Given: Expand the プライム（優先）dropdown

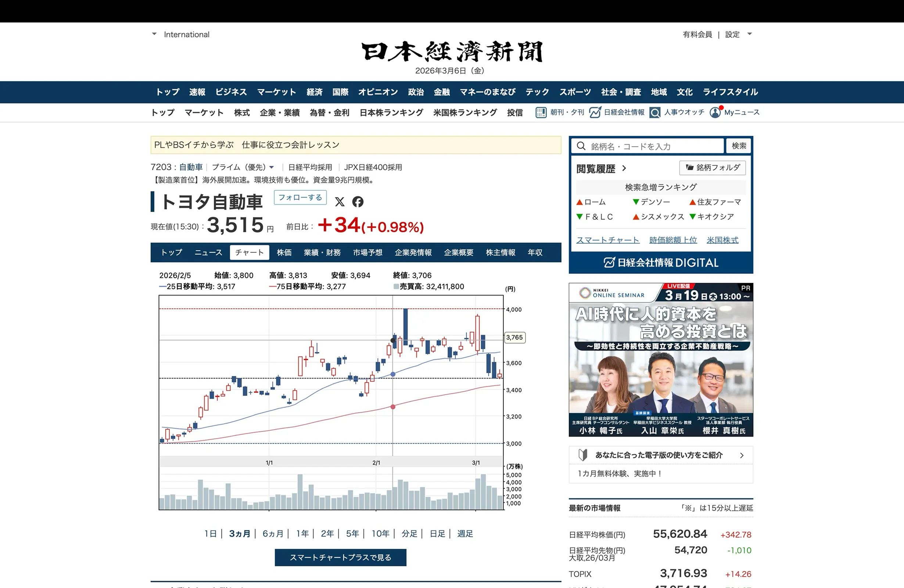Looking at the screenshot, I should (272, 167).
